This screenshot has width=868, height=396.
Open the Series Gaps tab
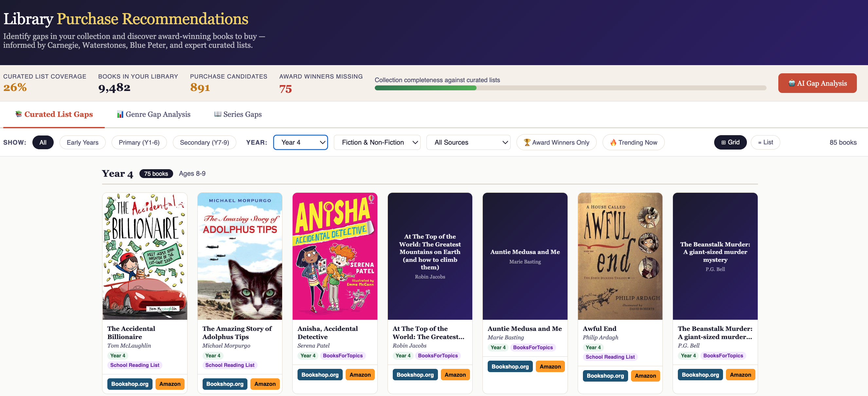coord(238,115)
